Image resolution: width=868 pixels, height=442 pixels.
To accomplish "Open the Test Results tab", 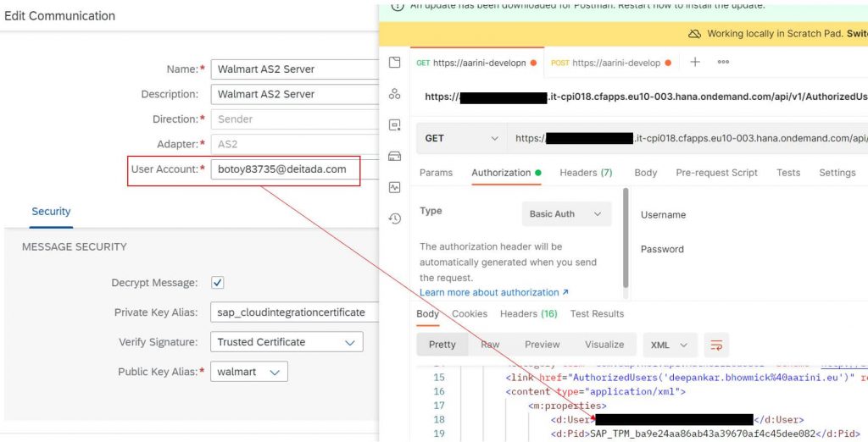I will click(x=597, y=313).
